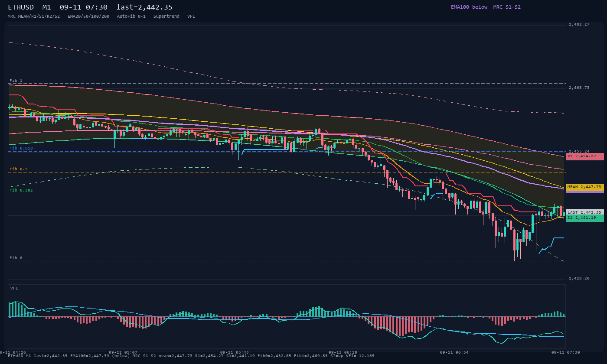The width and height of the screenshot is (607, 364).
Task: Click the EMA100 below status text
Action: coord(469,7)
